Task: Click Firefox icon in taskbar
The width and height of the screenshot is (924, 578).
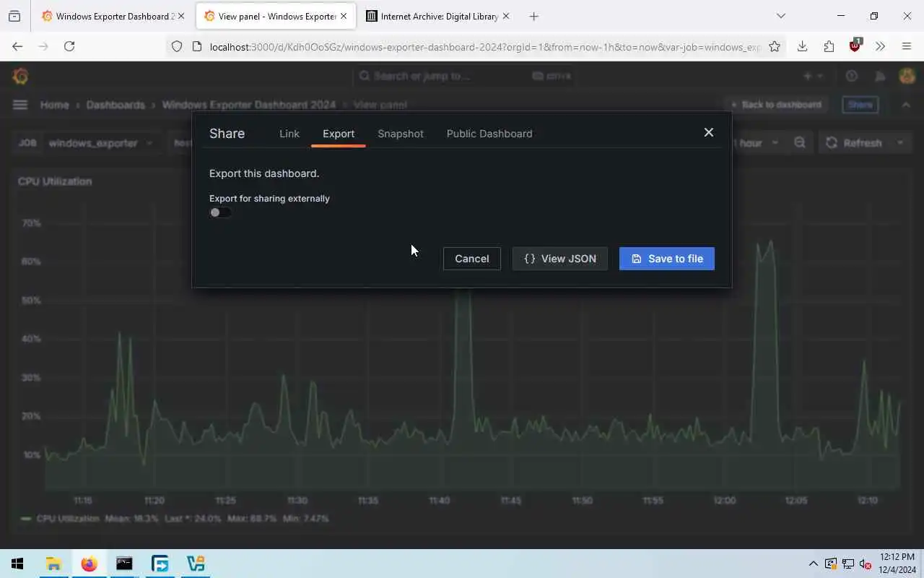Action: tap(89, 564)
